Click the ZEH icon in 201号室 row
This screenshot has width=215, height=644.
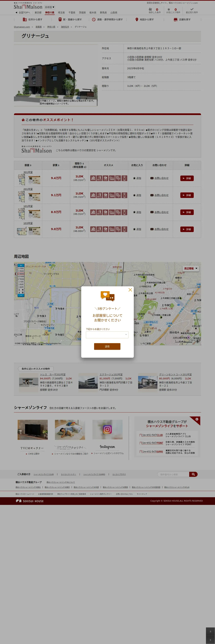(x=106, y=195)
